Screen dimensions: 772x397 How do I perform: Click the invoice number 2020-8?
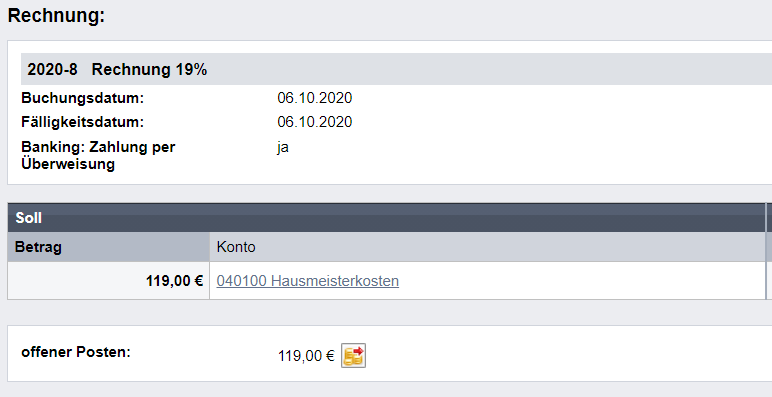(52, 70)
